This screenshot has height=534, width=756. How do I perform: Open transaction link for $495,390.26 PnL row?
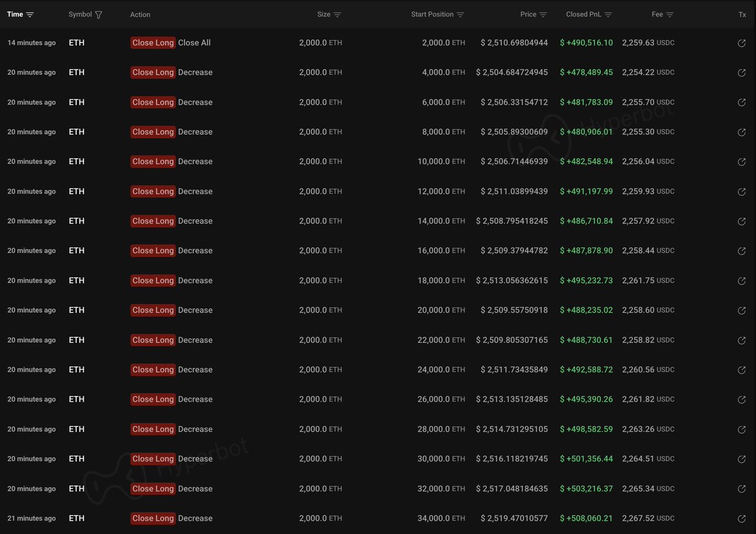pyautogui.click(x=742, y=400)
